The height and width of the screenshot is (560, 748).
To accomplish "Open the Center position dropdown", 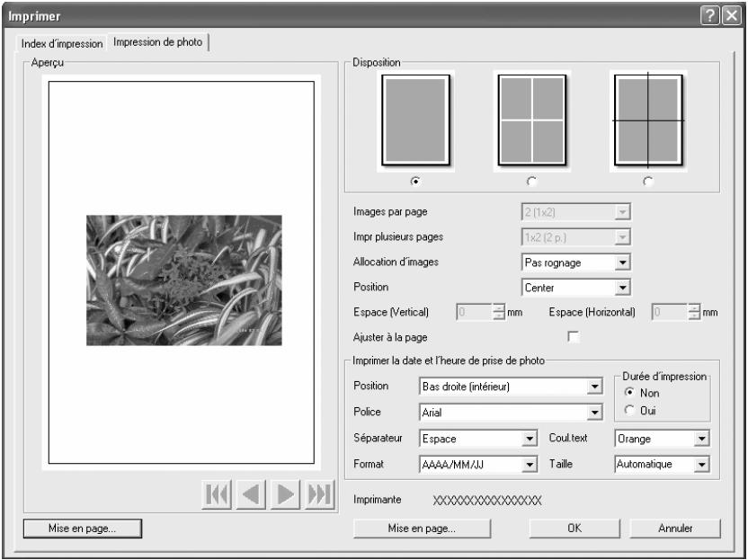I will [x=575, y=288].
